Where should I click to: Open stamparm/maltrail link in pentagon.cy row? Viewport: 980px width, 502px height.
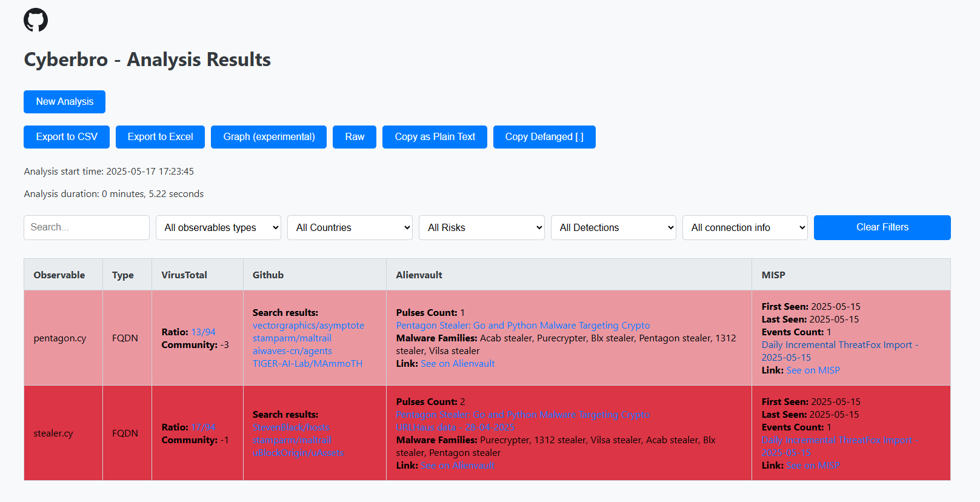pos(292,338)
